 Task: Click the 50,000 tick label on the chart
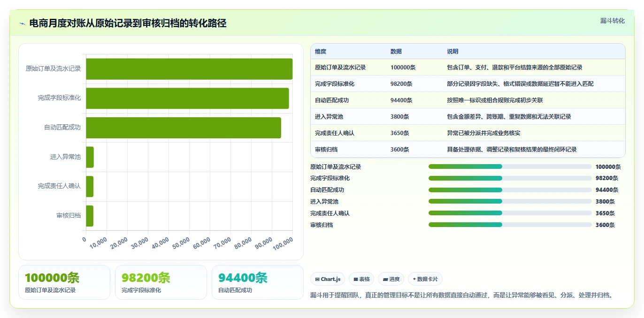(181, 244)
